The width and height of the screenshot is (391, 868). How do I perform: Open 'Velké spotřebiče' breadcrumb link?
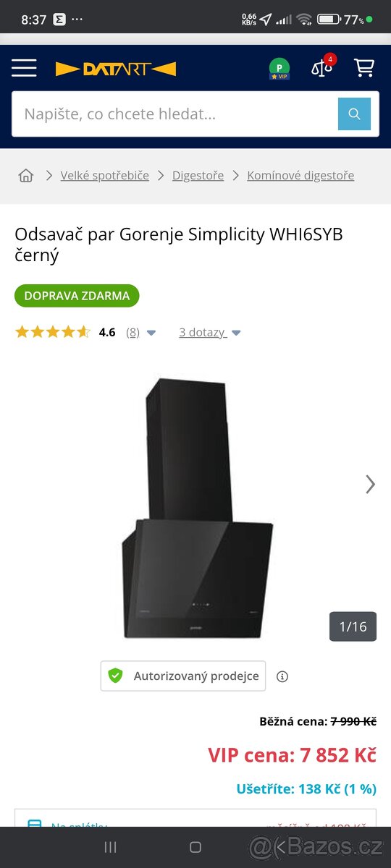point(105,175)
